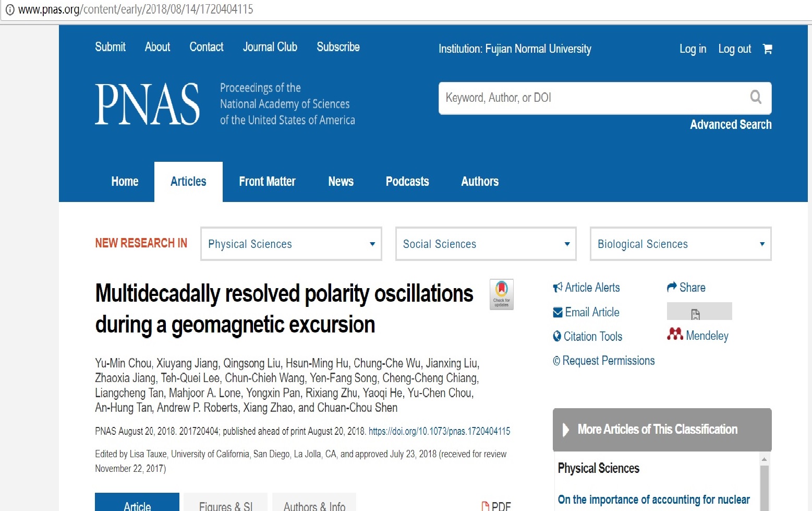
Task: Open Citation Tools globe icon
Action: pyautogui.click(x=557, y=337)
